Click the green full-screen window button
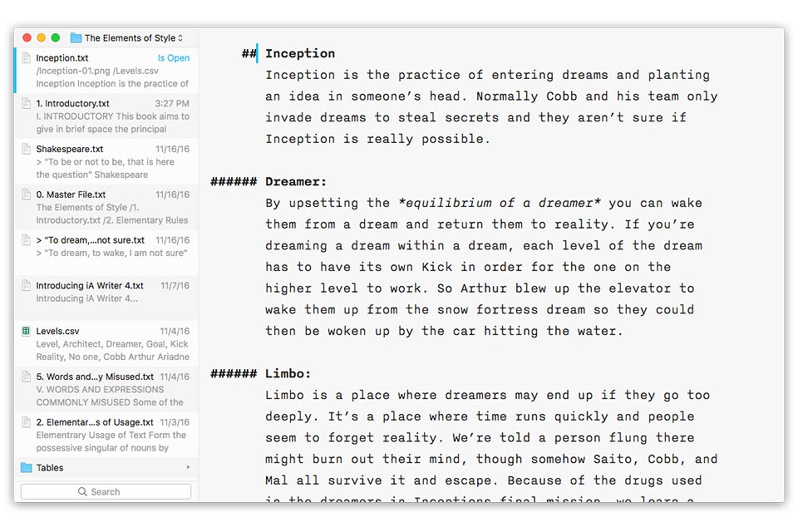This screenshot has height=532, width=798. pos(56,37)
